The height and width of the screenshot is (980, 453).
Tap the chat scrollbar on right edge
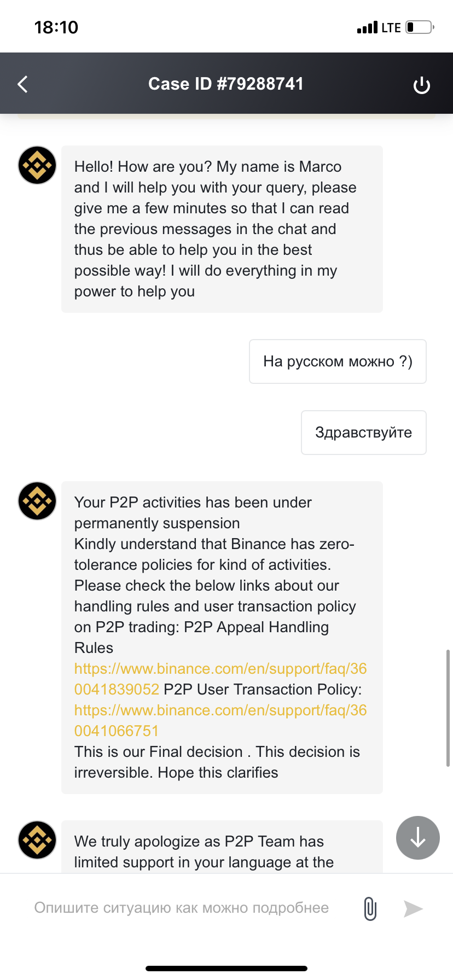tap(448, 708)
